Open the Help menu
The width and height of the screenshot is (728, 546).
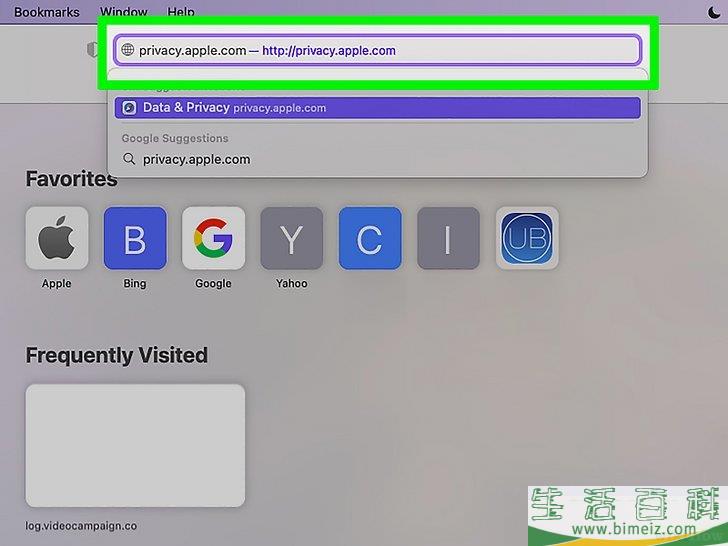(181, 12)
